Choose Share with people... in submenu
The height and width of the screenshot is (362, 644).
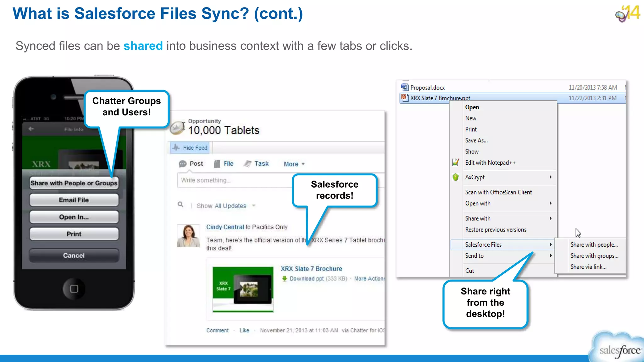[x=594, y=244]
